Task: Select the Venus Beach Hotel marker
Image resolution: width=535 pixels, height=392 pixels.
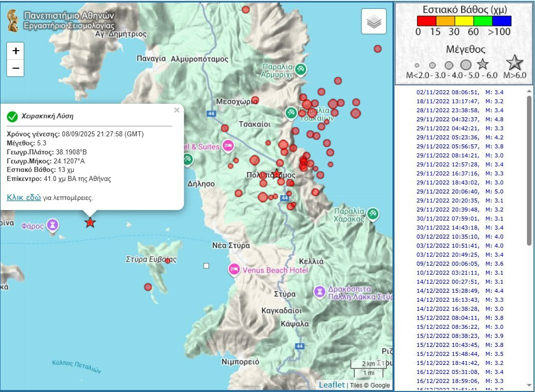Action: tap(234, 270)
